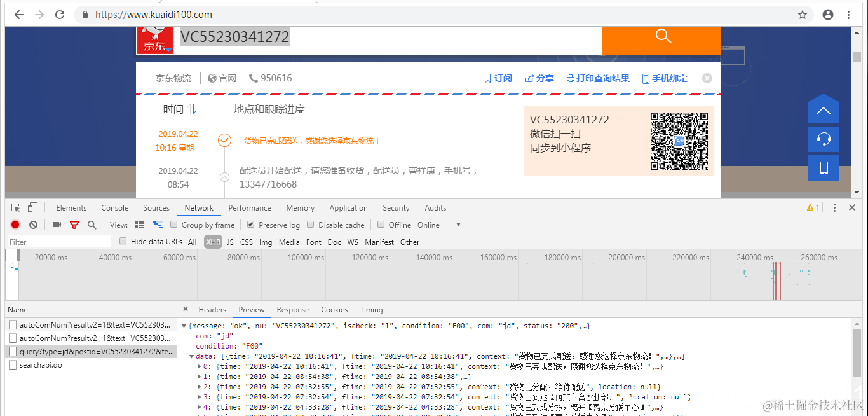Image resolution: width=868 pixels, height=416 pixels.
Task: Open the Chrome three-dot menu
Action: pyautogui.click(x=849, y=15)
